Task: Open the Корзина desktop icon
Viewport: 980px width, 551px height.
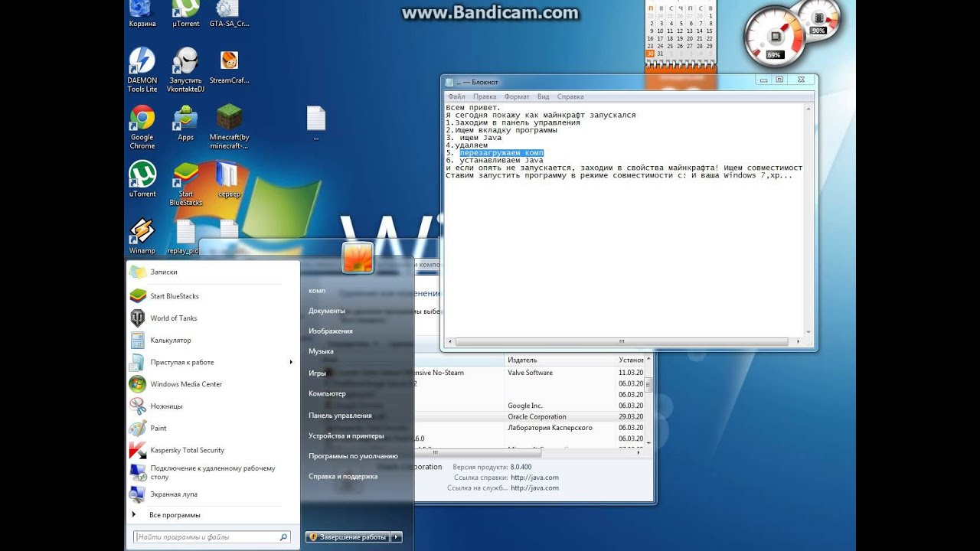Action: (x=142, y=14)
